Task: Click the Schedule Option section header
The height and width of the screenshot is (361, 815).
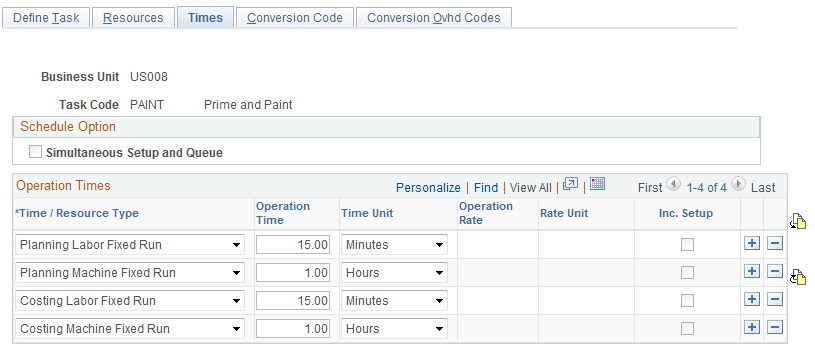Action: click(68, 127)
